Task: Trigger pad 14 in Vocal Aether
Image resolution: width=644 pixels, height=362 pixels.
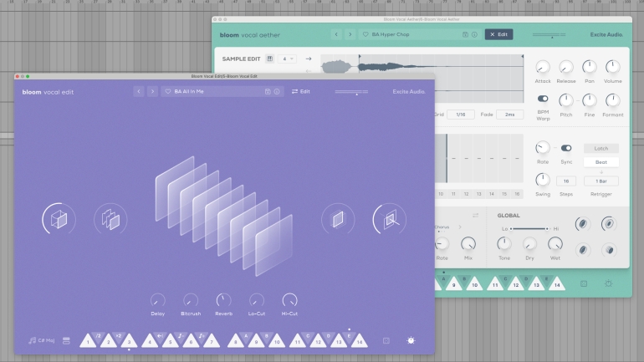Action: pyautogui.click(x=557, y=283)
